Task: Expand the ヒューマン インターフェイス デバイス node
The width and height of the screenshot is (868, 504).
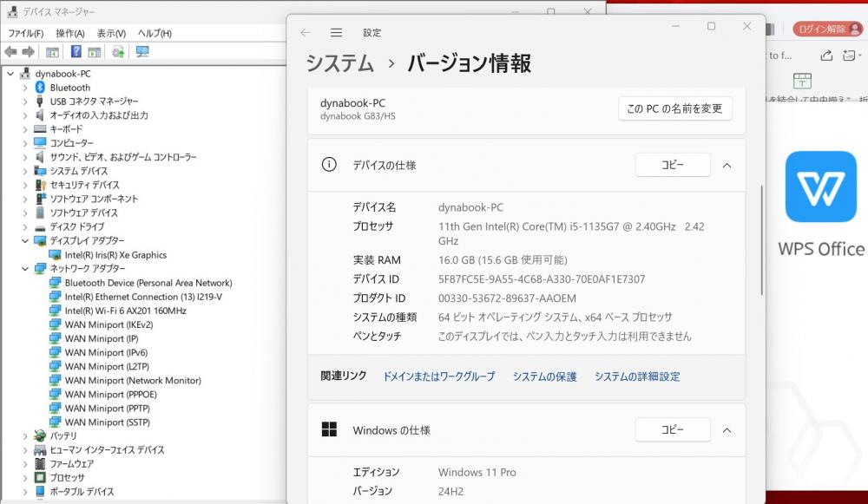Action: [x=25, y=449]
